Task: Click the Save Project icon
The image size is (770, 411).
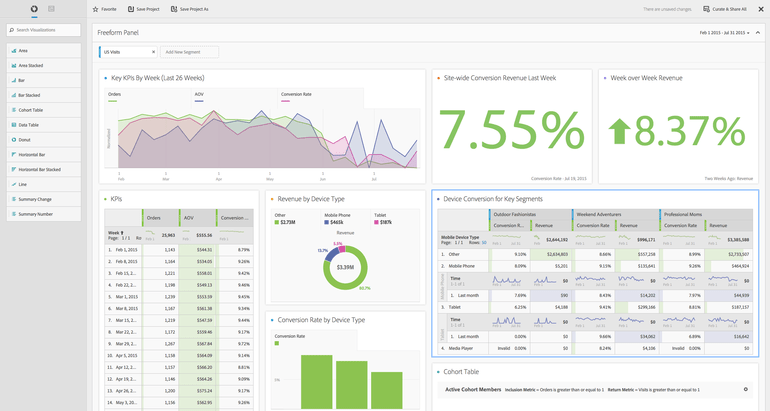Action: (x=131, y=9)
